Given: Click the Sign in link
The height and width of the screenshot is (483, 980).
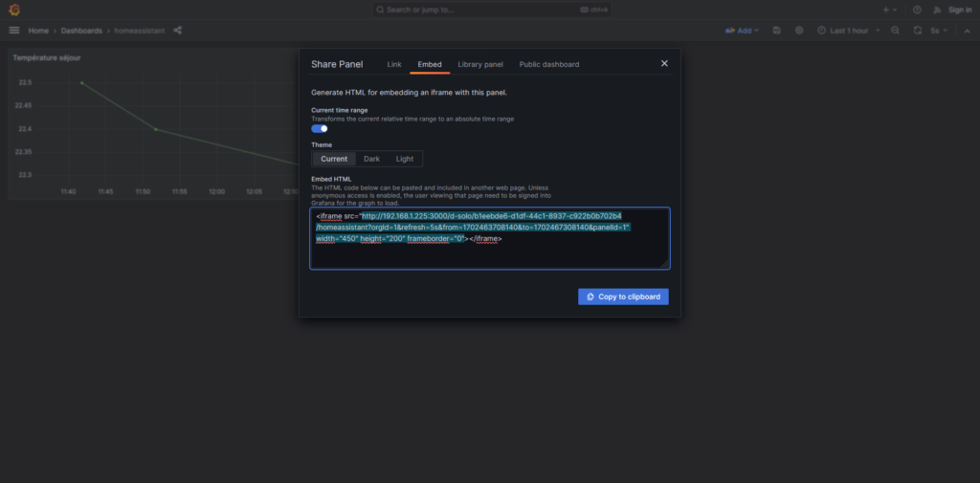Looking at the screenshot, I should 960,10.
